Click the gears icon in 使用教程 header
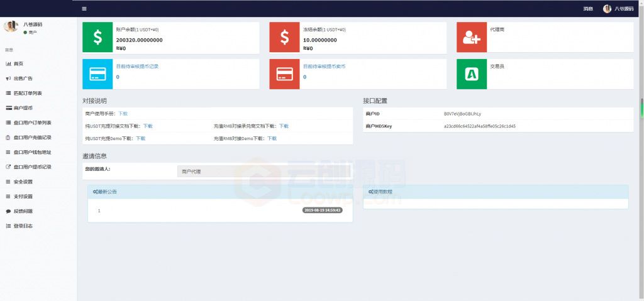 click(371, 192)
